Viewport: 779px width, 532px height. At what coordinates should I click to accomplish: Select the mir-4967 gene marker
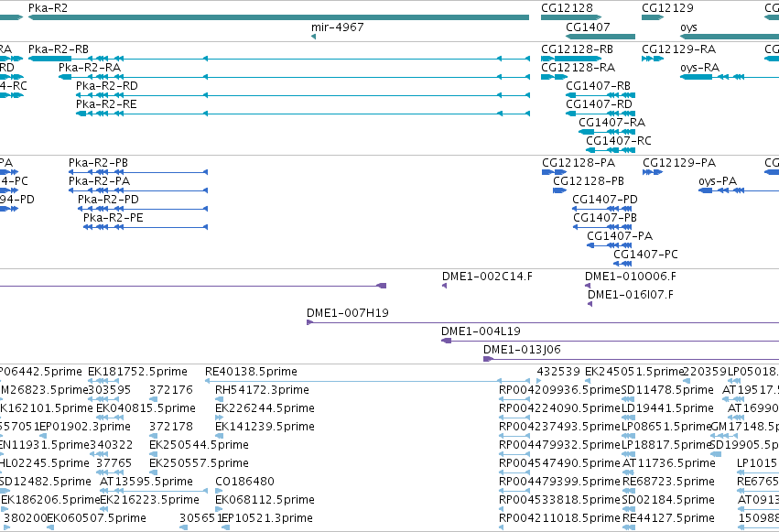[x=313, y=37]
